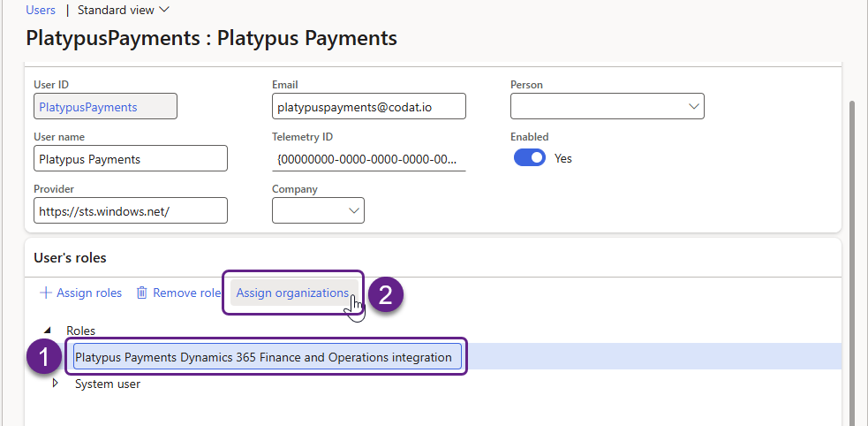Viewport: 868px width, 426px height.
Task: Click the Telemetry ID field
Action: pyautogui.click(x=368, y=159)
